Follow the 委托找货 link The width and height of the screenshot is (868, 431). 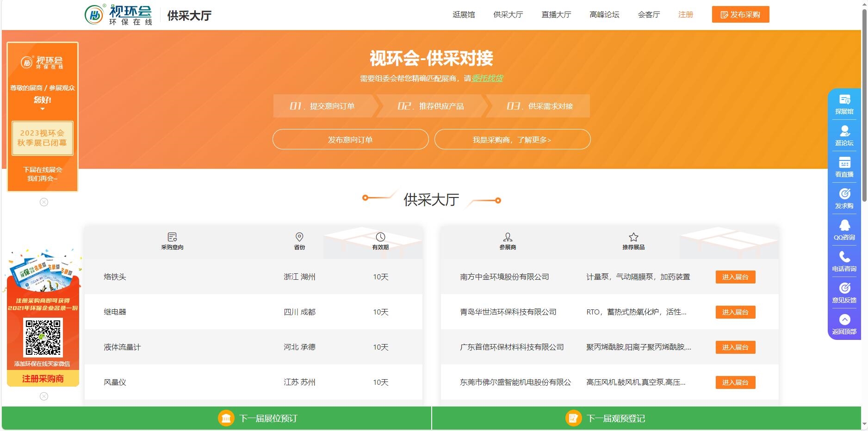point(487,78)
